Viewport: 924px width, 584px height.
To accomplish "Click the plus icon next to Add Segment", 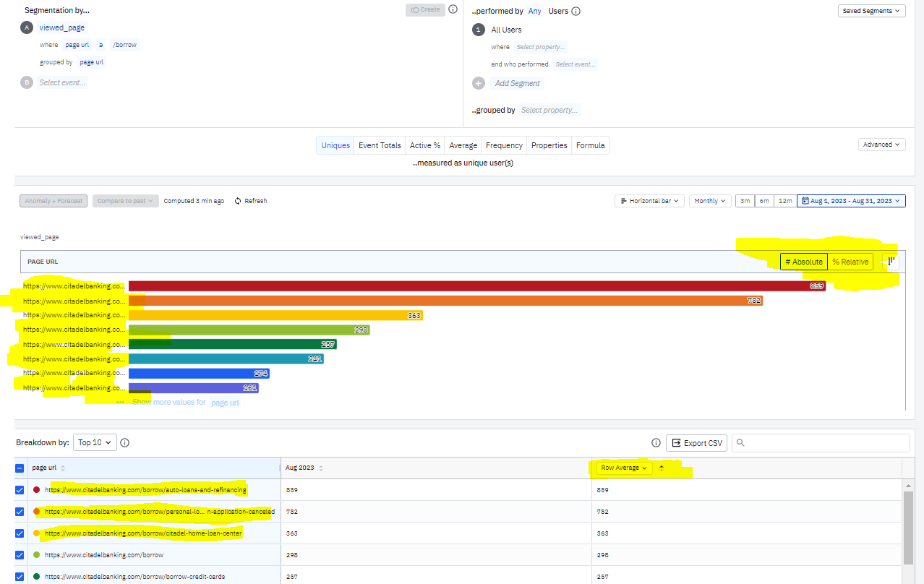I will coord(479,83).
